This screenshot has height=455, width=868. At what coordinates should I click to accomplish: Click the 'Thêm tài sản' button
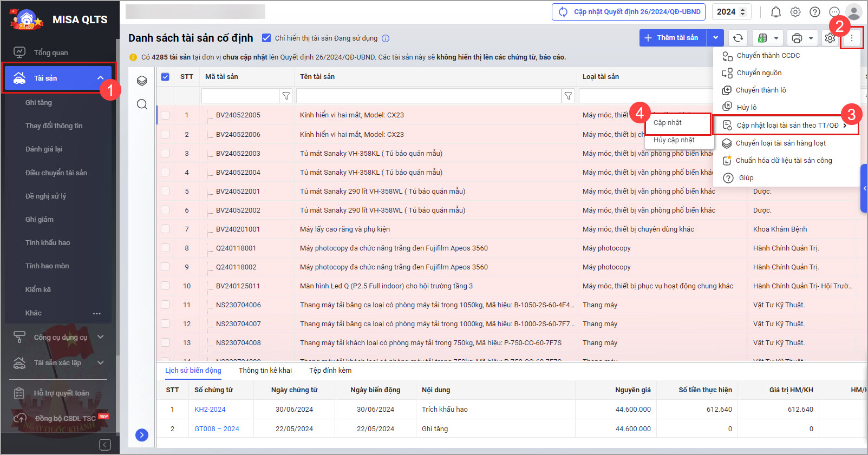click(673, 38)
